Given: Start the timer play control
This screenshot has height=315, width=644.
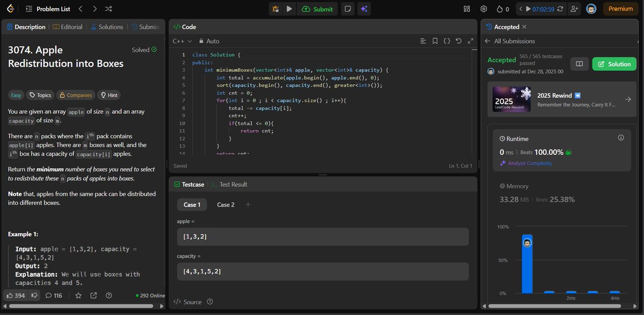Looking at the screenshot, I should click(528, 9).
